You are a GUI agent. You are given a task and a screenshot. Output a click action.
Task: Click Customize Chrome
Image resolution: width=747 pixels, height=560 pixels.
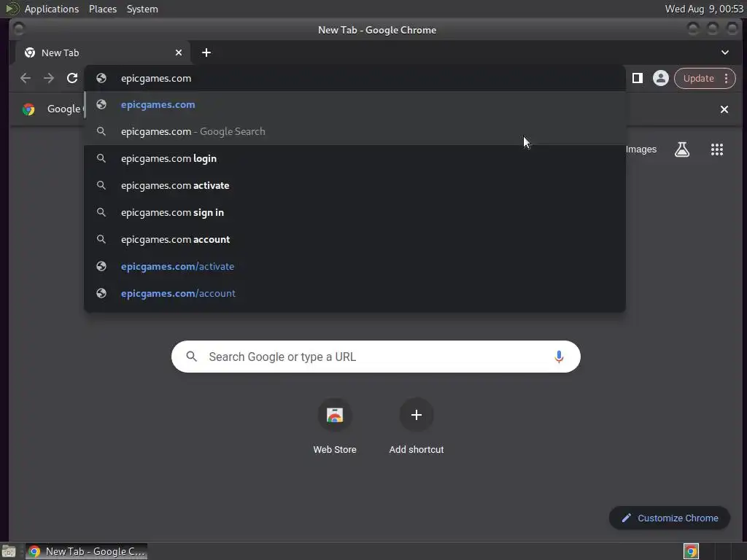[670, 518]
